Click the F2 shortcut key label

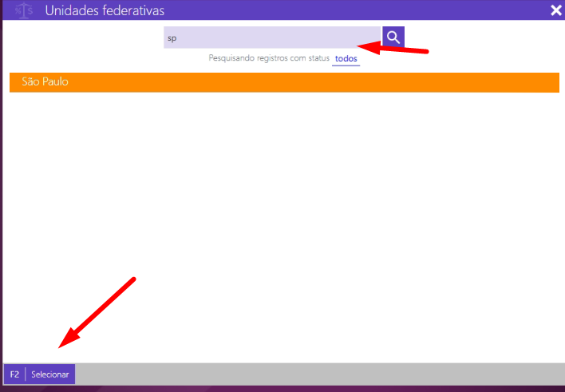pos(14,374)
